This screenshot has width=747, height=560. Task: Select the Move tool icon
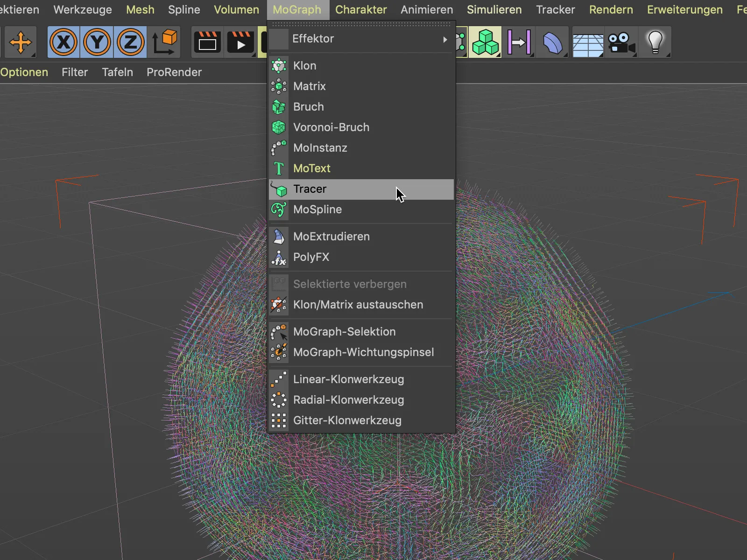(21, 42)
